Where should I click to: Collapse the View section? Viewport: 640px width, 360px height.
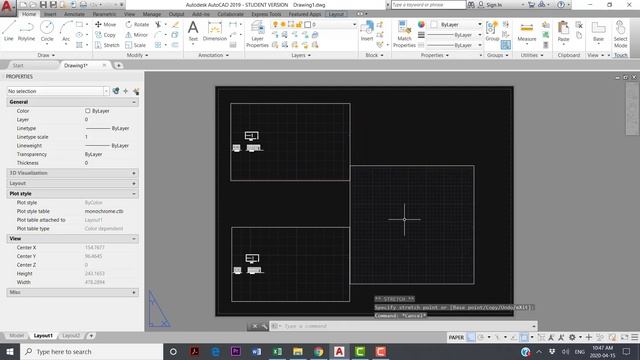pyautogui.click(x=134, y=238)
